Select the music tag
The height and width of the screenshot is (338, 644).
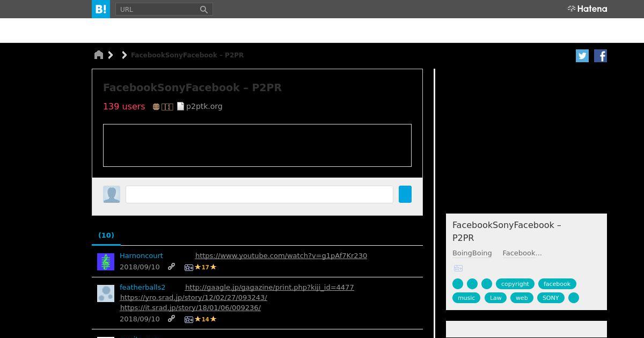[466, 298]
